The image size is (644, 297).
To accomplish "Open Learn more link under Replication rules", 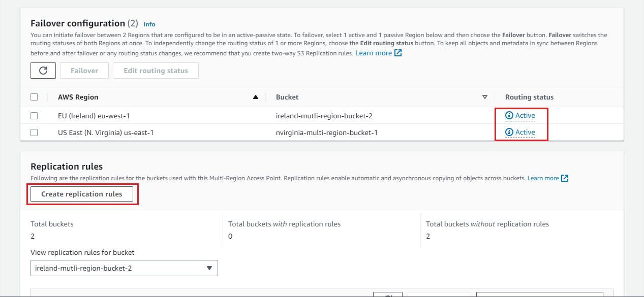I will [543, 178].
